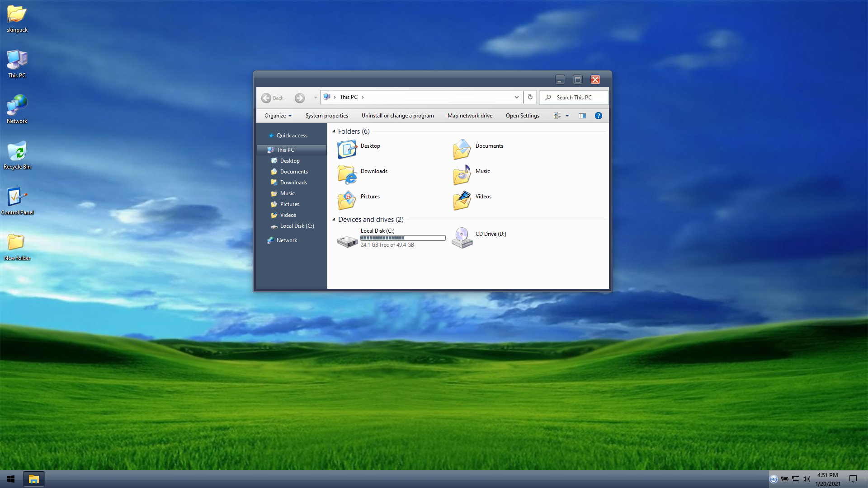The height and width of the screenshot is (488, 868).
Task: Toggle the preview pane icon
Action: coord(582,116)
